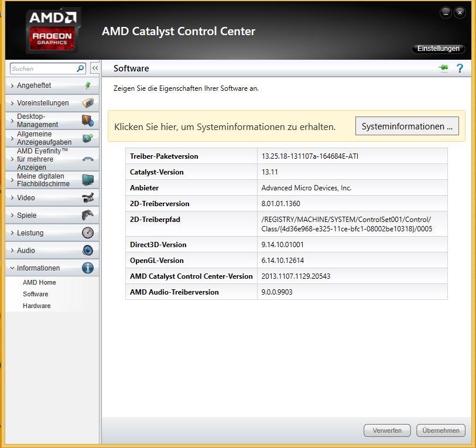476x448 pixels.
Task: Pin this page using the green pin icon
Action: click(x=444, y=68)
